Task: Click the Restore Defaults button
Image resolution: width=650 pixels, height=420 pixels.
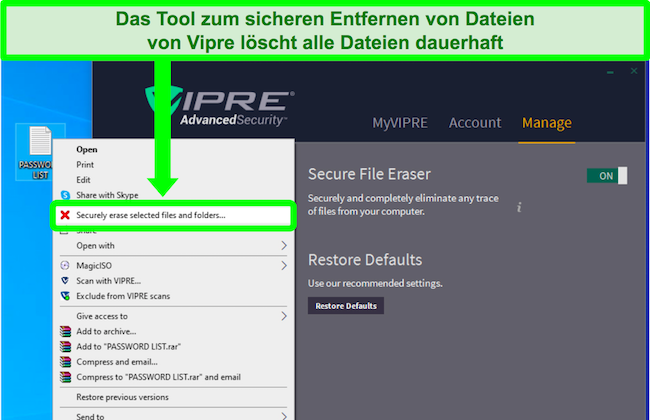Action: tap(346, 306)
